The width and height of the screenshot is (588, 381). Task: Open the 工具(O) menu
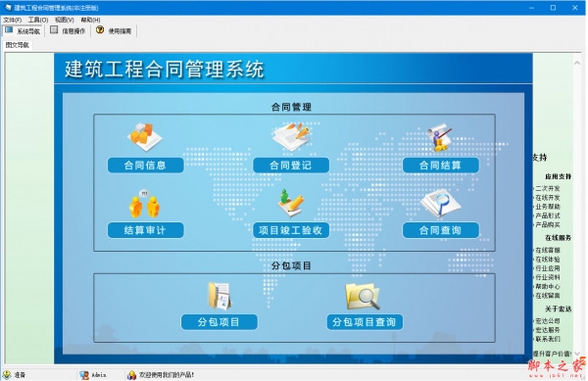point(38,20)
